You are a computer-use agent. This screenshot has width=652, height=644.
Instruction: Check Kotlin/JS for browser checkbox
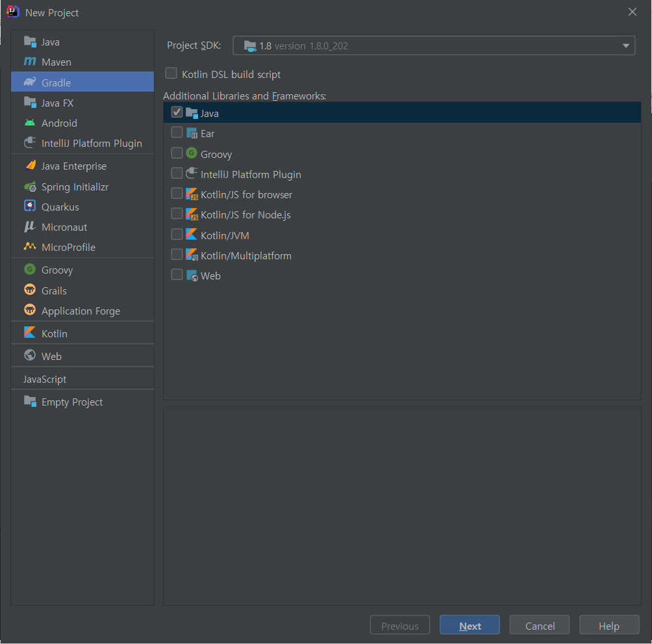pyautogui.click(x=177, y=193)
